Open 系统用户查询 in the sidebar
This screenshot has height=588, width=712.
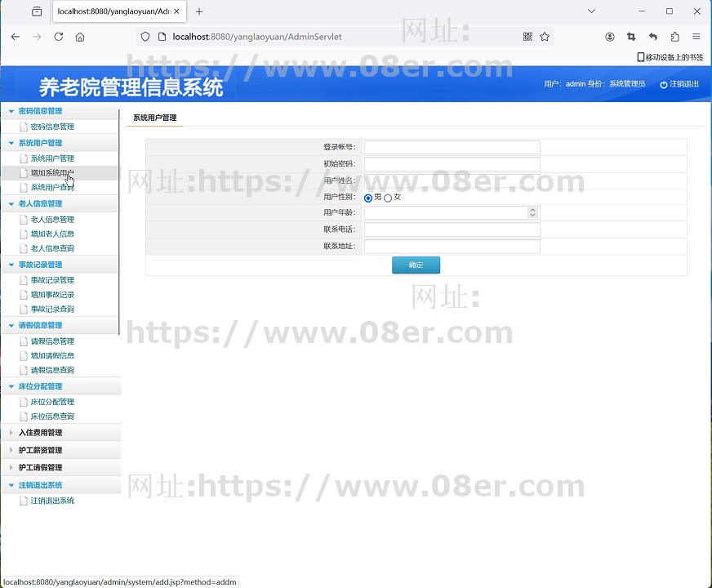[52, 188]
